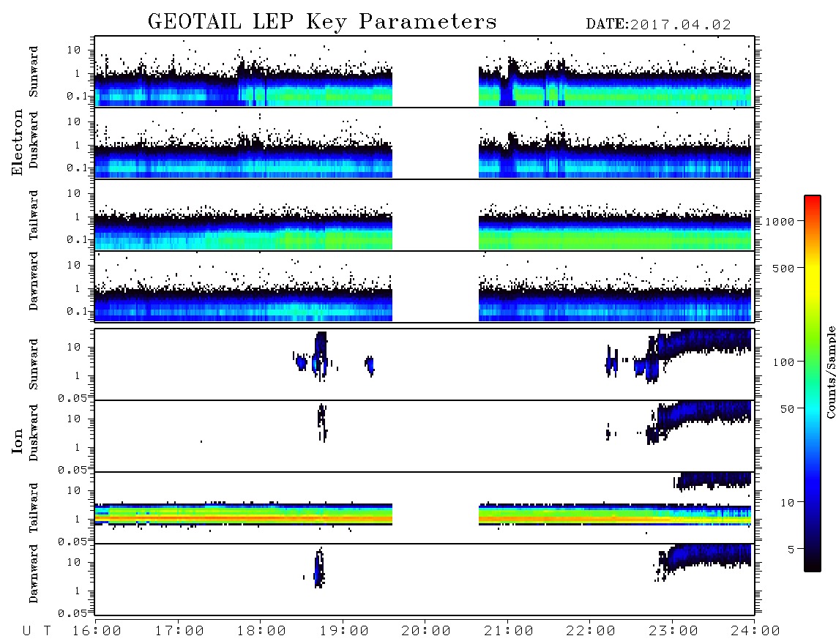Image resolution: width=836 pixels, height=644 pixels.
Task: Click the red top of the color bar
Action: tap(812, 201)
